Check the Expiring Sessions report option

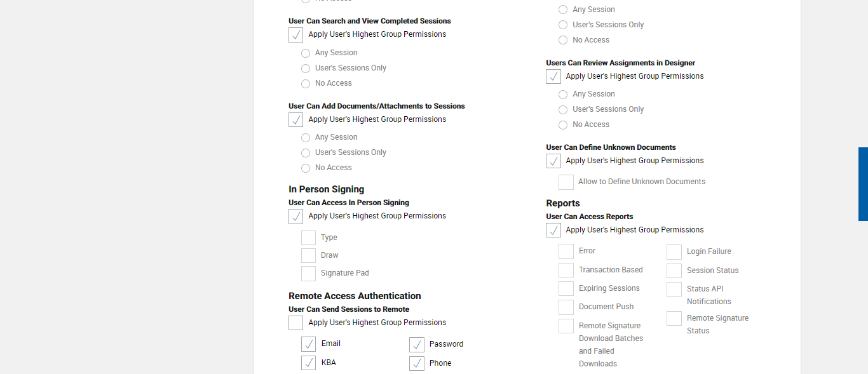[566, 289]
